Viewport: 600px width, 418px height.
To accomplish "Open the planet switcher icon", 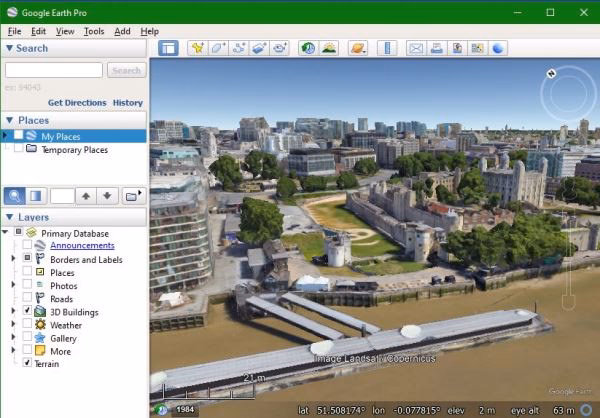I will click(x=358, y=48).
